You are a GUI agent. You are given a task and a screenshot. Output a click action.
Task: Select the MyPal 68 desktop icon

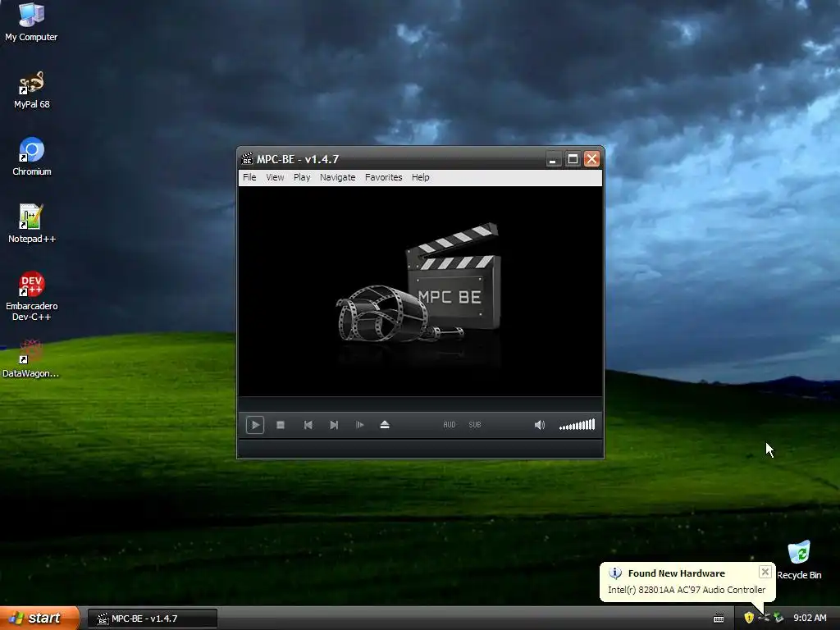32,90
